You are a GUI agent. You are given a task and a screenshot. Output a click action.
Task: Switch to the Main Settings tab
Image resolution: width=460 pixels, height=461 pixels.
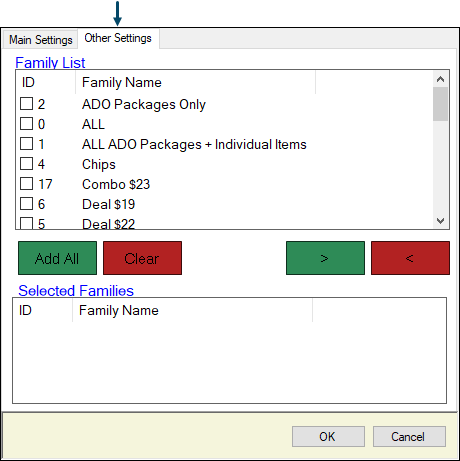tap(40, 40)
